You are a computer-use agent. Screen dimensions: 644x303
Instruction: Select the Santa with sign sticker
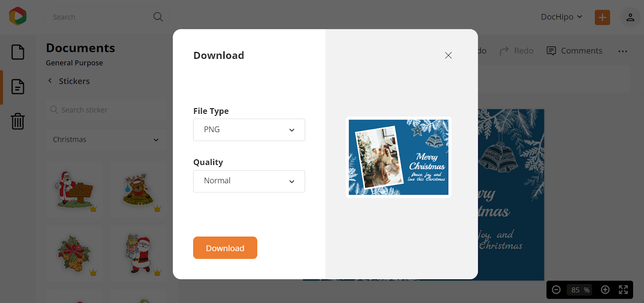(74, 190)
